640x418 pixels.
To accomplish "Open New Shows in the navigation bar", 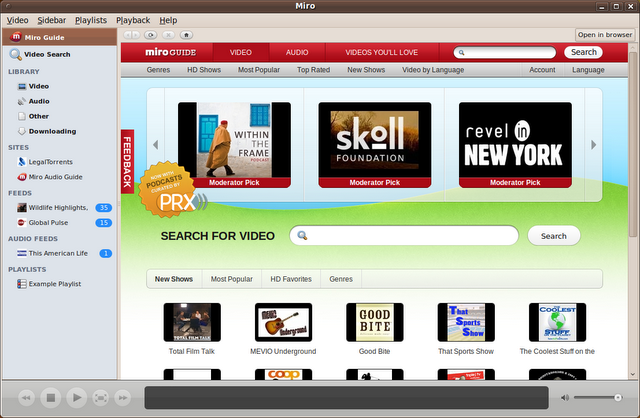I will pos(366,70).
